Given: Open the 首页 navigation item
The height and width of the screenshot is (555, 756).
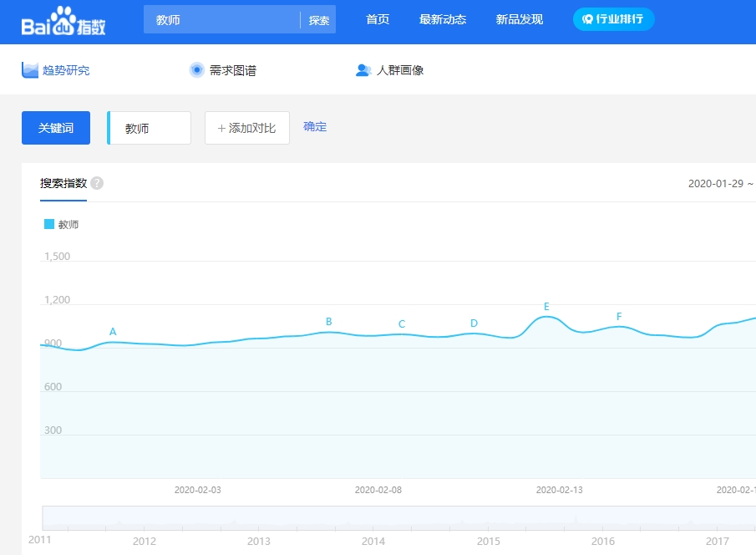Looking at the screenshot, I should [378, 19].
